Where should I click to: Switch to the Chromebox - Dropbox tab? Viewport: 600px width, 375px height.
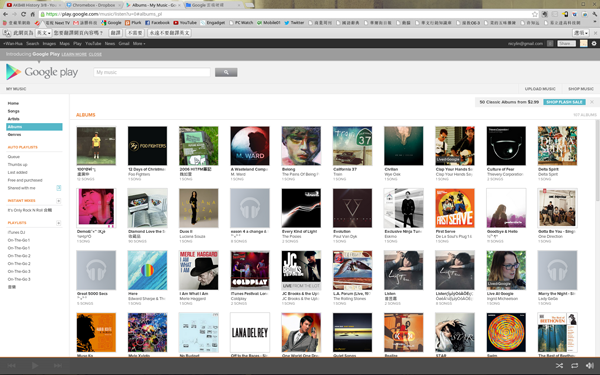(93, 5)
